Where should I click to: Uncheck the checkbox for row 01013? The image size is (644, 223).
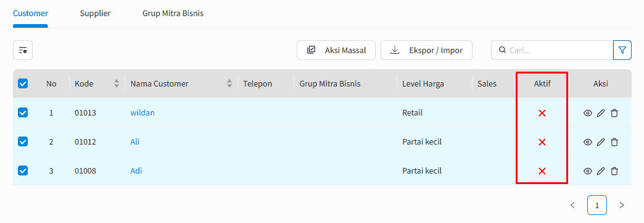[x=23, y=112]
